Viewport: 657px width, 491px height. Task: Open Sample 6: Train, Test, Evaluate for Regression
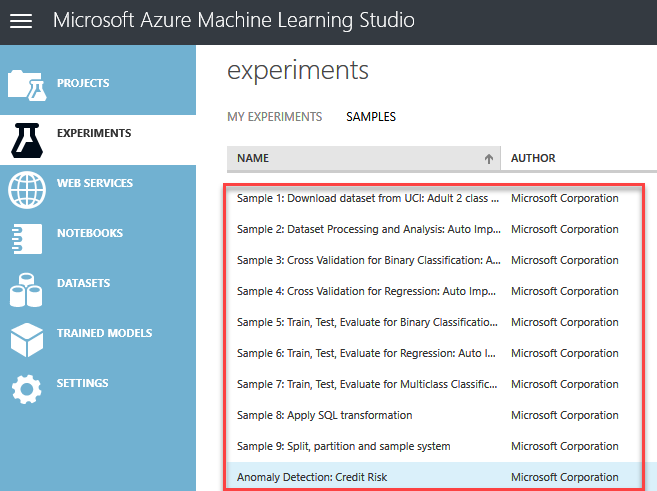366,353
